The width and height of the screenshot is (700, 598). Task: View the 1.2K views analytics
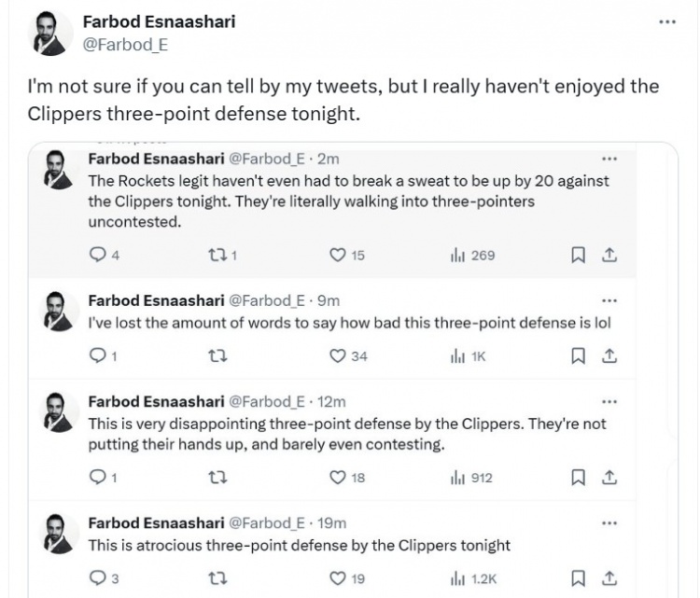coord(458,578)
